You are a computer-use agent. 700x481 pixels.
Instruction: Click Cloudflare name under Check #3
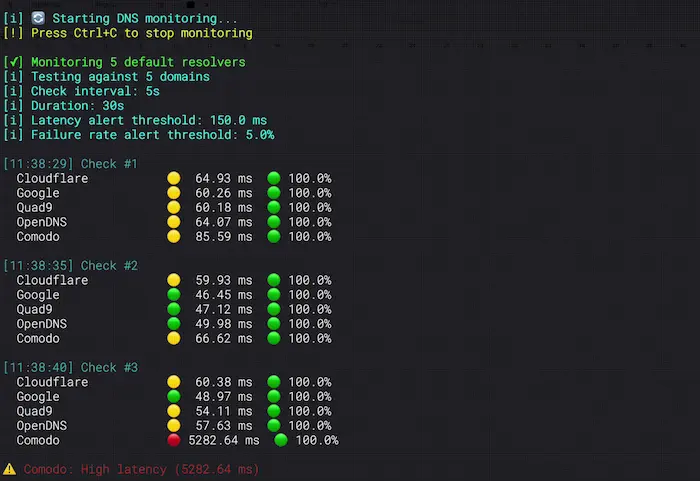point(52,382)
